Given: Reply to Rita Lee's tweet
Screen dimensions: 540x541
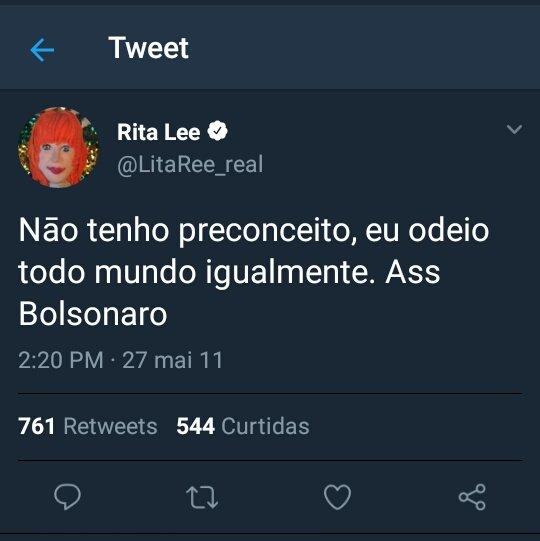Looking at the screenshot, I should (x=68, y=497).
